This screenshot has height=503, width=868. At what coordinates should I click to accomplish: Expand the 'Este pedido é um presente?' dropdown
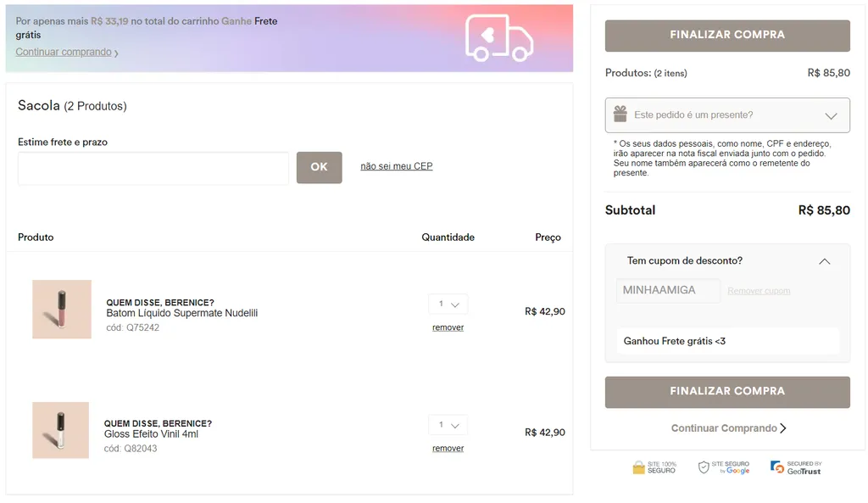pyautogui.click(x=727, y=115)
